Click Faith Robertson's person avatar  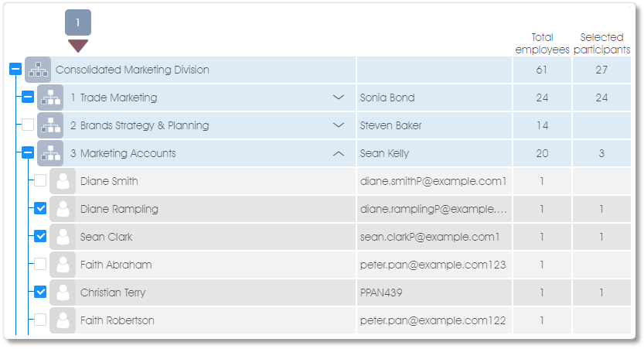coord(63,320)
